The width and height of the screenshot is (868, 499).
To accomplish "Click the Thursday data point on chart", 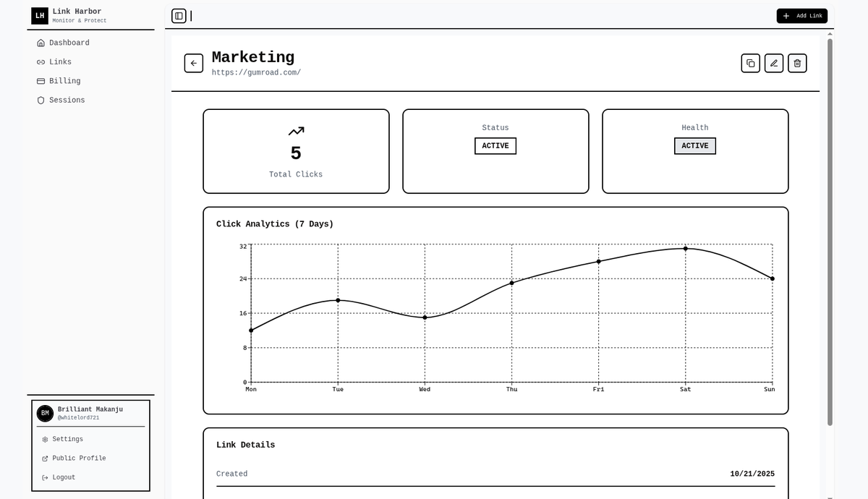I will [512, 283].
